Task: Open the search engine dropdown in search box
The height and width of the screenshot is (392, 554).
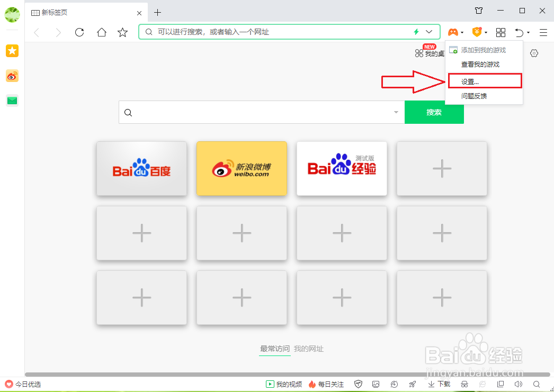Action: (396, 112)
